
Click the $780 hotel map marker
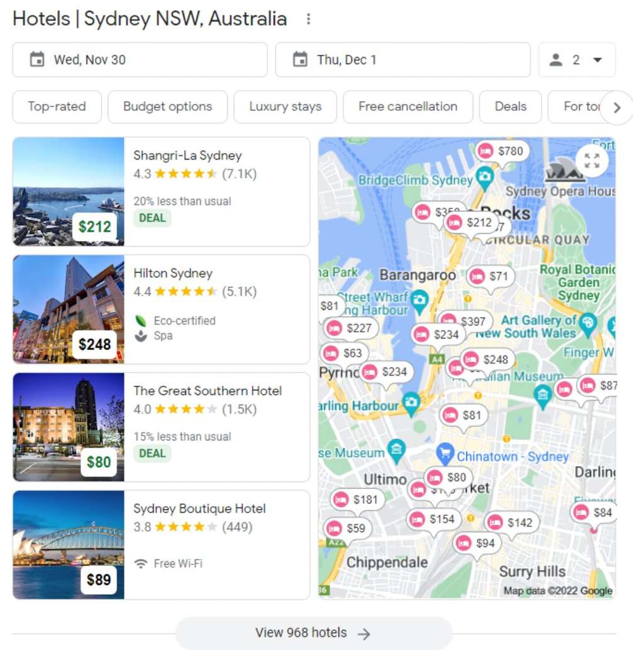tap(501, 151)
